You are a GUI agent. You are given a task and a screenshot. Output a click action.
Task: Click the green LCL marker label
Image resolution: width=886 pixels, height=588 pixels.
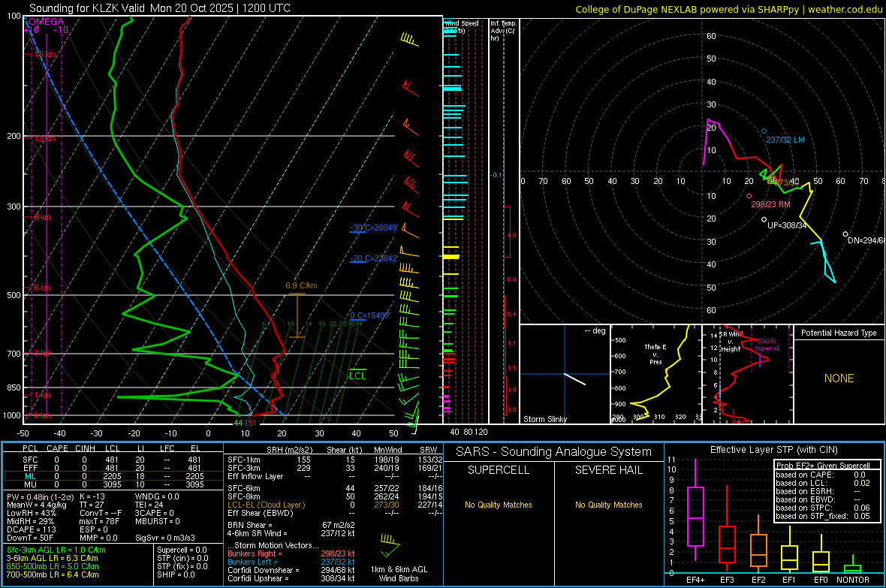(357, 376)
